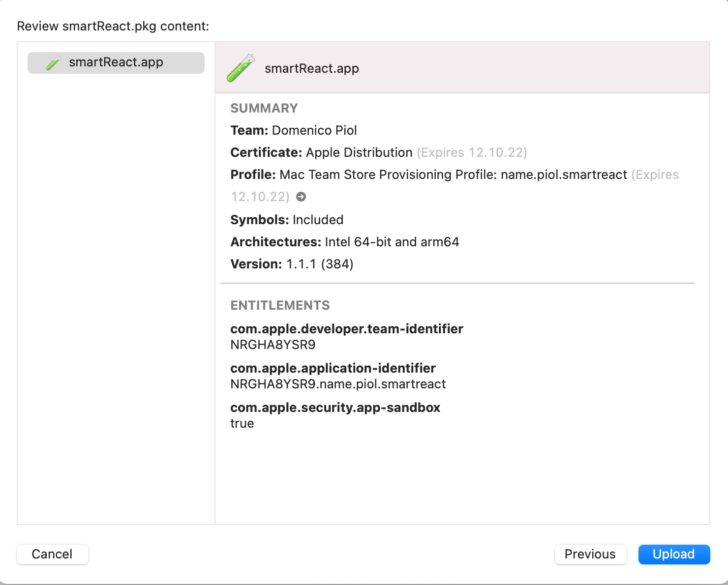This screenshot has width=728, height=585.
Task: Click the com.apple.application-identifier entitlement key
Action: [x=333, y=368]
